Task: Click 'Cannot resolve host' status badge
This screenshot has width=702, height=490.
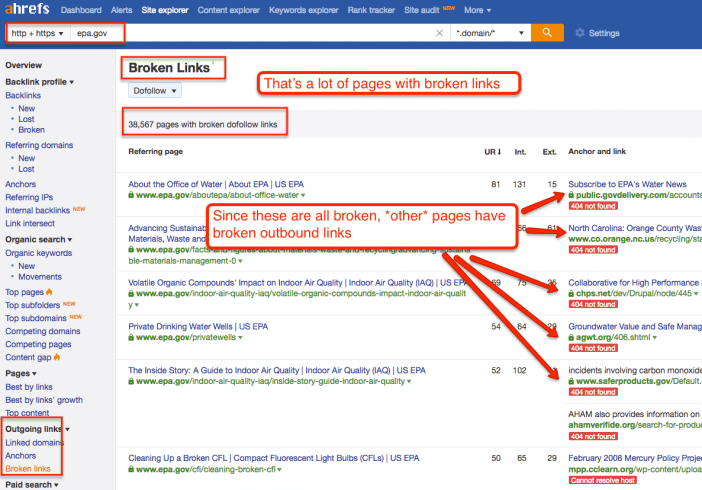Action: (x=603, y=480)
